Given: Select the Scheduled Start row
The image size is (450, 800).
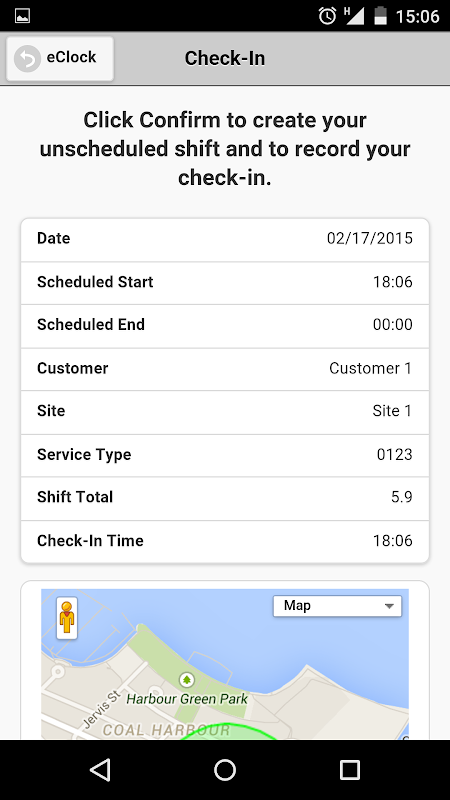Looking at the screenshot, I should 225,283.
